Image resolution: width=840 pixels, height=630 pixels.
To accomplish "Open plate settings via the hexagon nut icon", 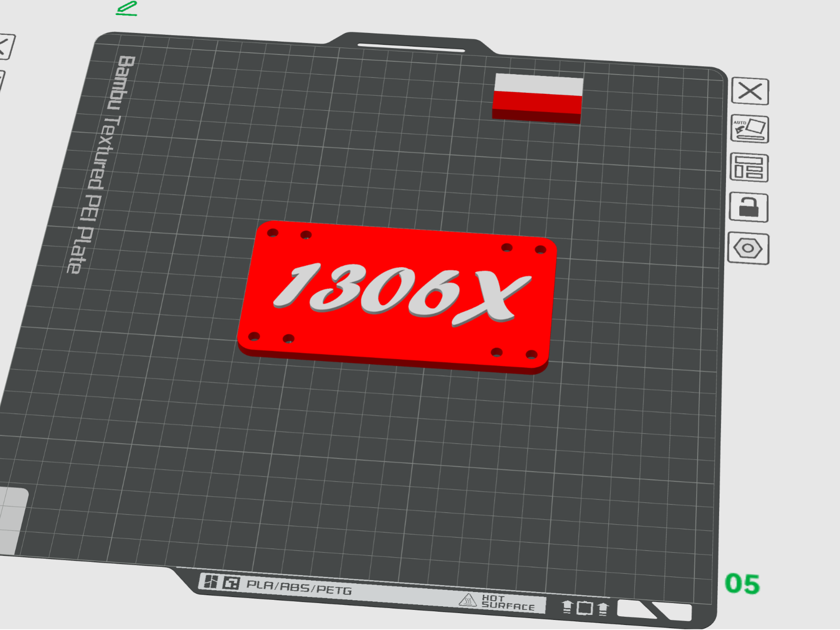I will 749,249.
